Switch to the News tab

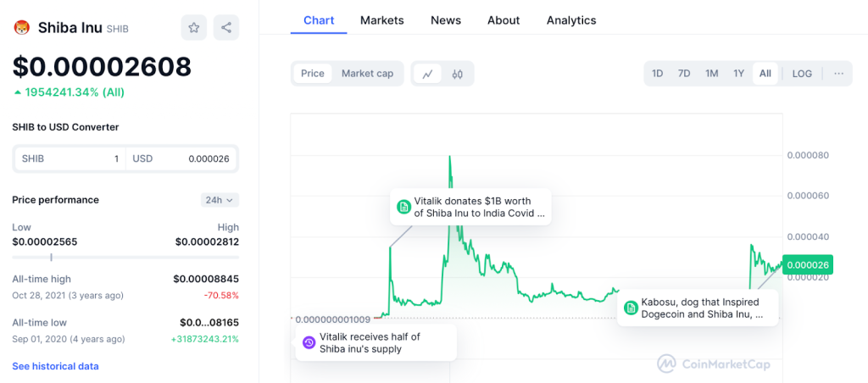[446, 20]
